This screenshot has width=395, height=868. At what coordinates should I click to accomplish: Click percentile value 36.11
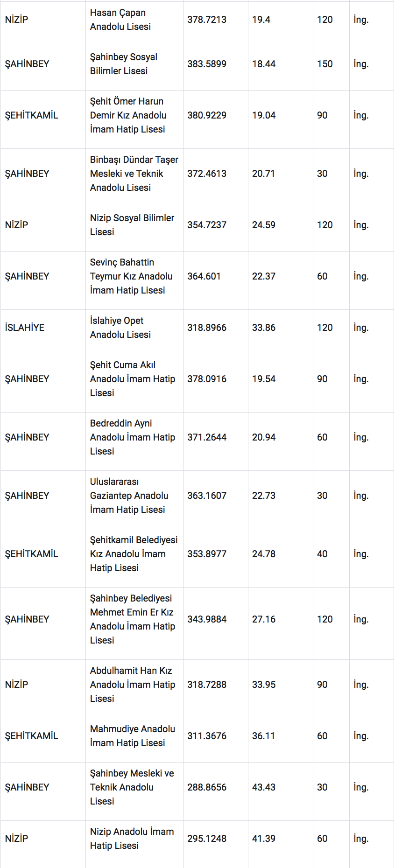point(264,736)
